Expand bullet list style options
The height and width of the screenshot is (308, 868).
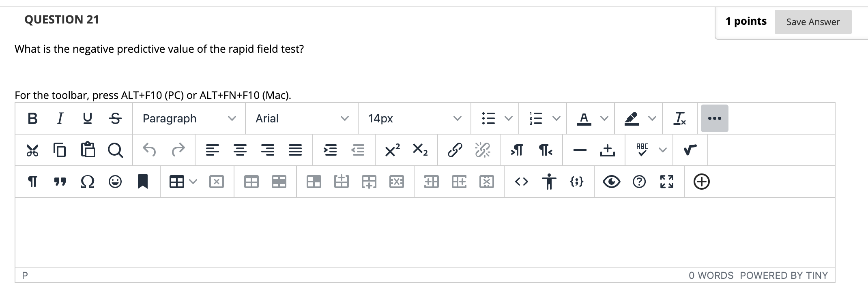[508, 118]
